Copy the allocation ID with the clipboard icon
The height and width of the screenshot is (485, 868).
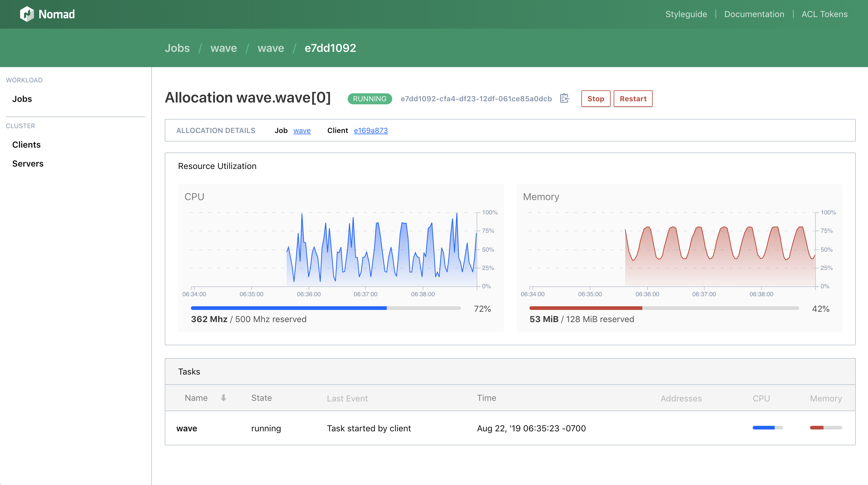point(565,99)
